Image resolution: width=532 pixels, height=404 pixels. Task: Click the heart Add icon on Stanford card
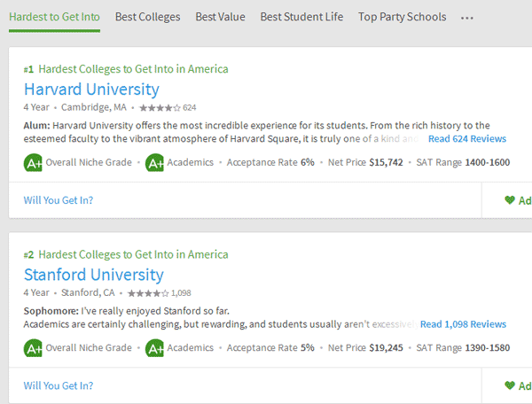pyautogui.click(x=510, y=385)
